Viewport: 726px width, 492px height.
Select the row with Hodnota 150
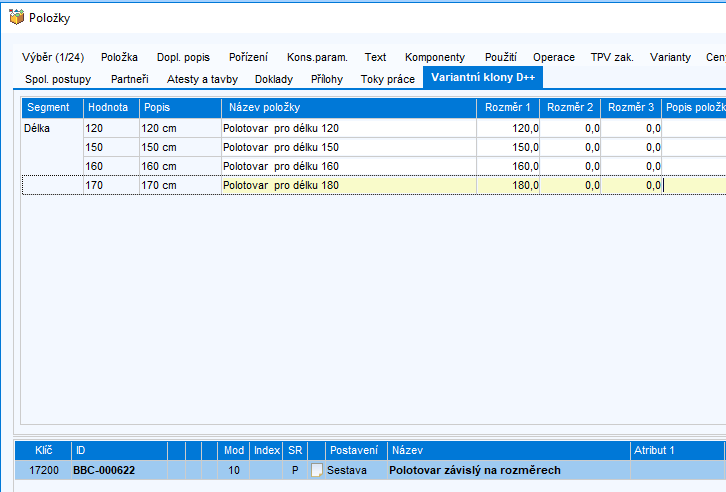point(110,147)
